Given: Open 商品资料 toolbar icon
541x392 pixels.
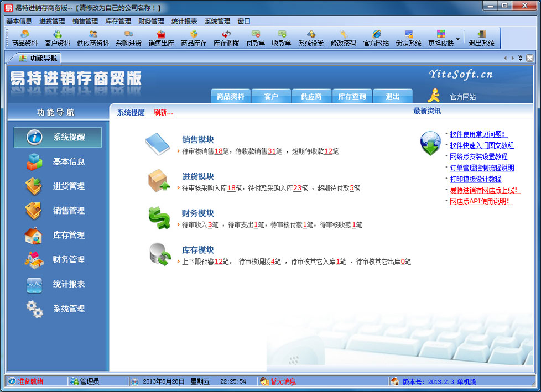Looking at the screenshot, I should (25, 38).
